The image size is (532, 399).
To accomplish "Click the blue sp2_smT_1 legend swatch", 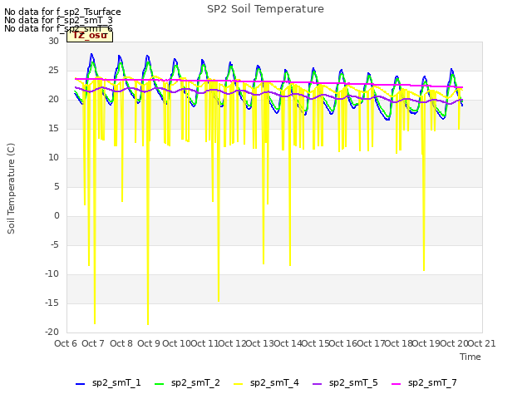I will click(80, 384).
